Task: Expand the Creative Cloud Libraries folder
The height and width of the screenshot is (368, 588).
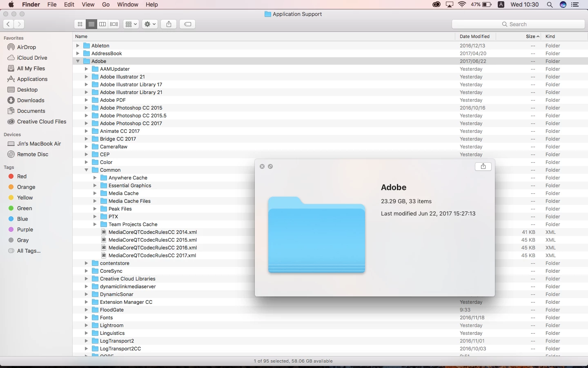Action: (x=86, y=279)
